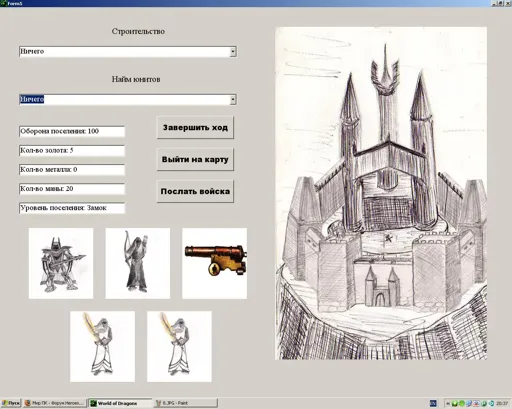Click the Выйти на карту button
This screenshot has width=512, height=409.
[x=195, y=159]
